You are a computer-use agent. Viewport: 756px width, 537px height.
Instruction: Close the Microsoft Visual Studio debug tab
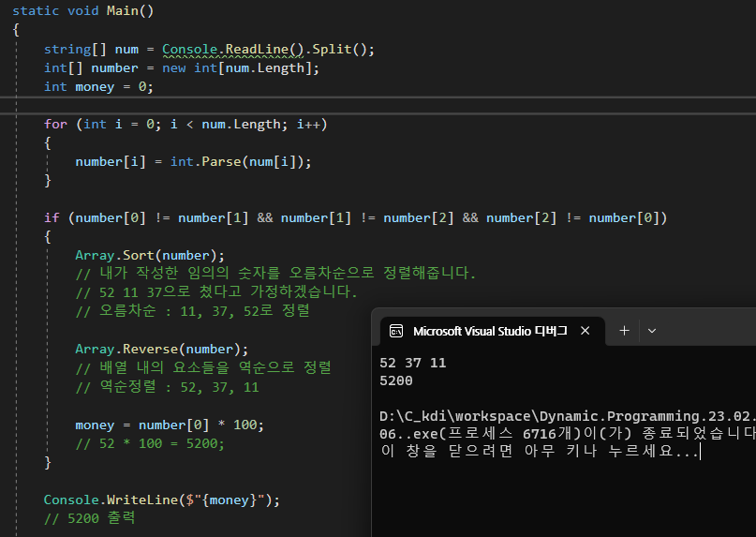[x=585, y=331]
